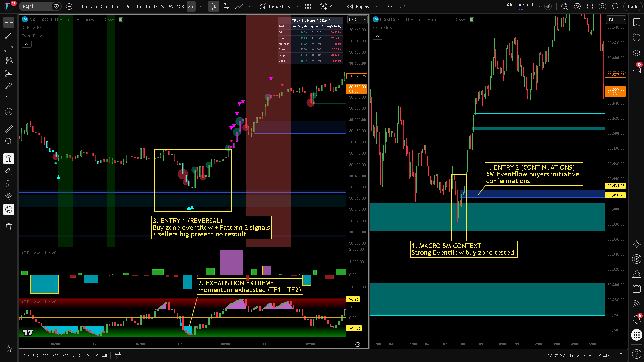Viewport: 644px width, 362px height.
Task: Start bar Replay mode
Action: (x=358, y=6)
